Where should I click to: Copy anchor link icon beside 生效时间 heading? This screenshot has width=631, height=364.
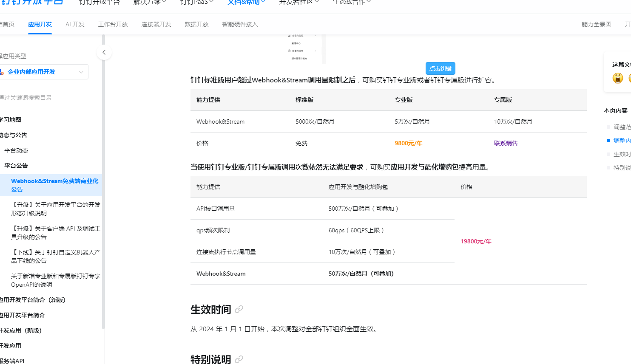coord(239,309)
